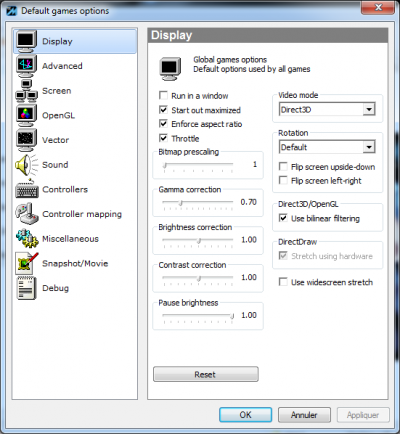
Task: Select the Controllers keyboard icon
Action: coord(26,189)
